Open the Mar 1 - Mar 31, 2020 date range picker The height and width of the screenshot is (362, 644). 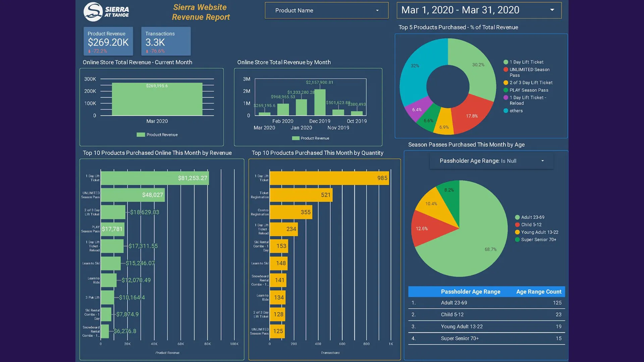click(x=479, y=10)
